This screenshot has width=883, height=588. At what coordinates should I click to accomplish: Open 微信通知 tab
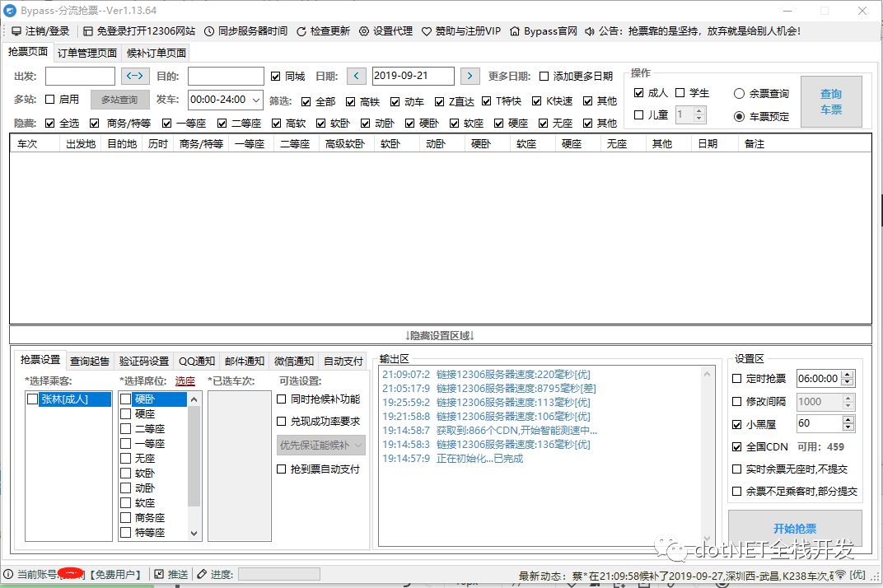click(x=294, y=361)
